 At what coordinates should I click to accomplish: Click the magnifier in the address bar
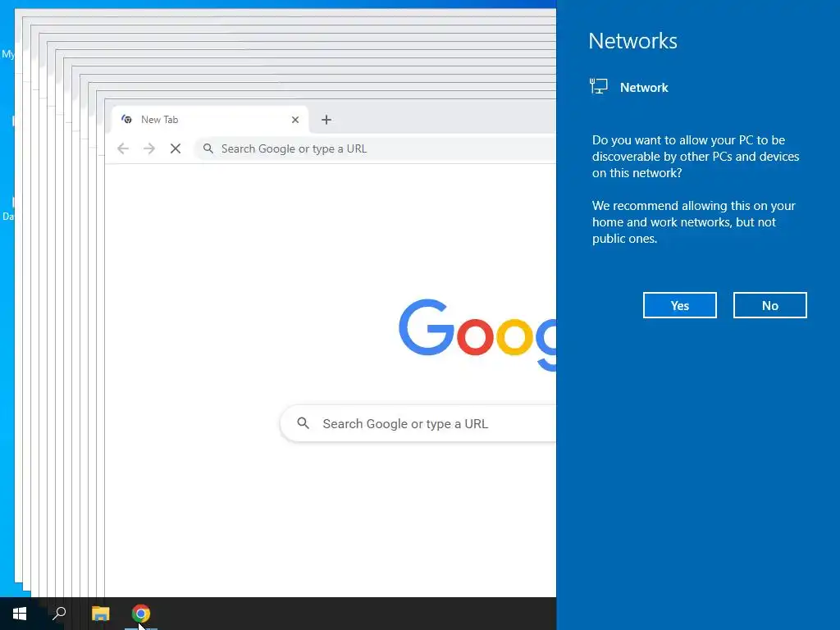click(x=208, y=148)
